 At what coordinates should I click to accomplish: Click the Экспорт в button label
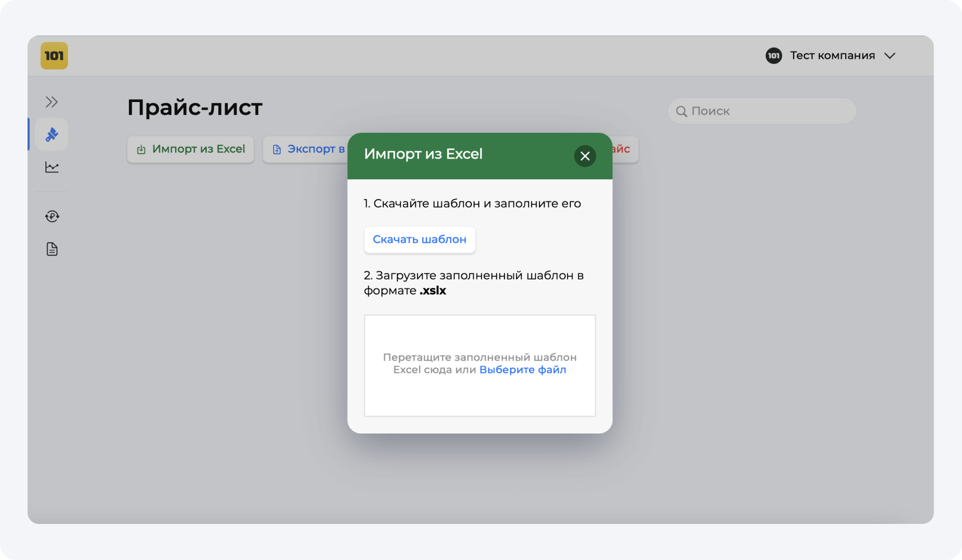point(316,149)
